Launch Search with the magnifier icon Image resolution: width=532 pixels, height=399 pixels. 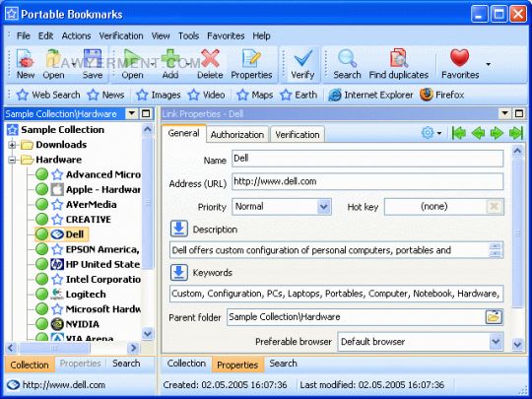[x=347, y=64]
